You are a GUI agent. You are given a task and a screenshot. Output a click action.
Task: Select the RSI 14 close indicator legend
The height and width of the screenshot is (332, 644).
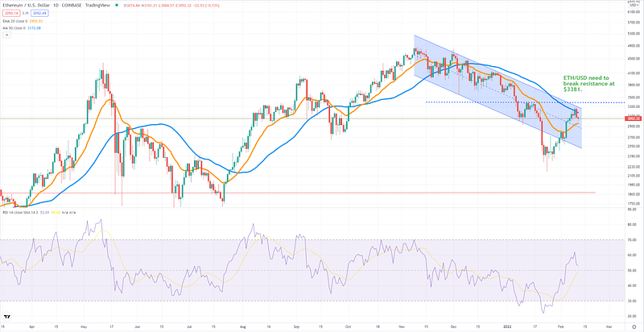click(21, 213)
